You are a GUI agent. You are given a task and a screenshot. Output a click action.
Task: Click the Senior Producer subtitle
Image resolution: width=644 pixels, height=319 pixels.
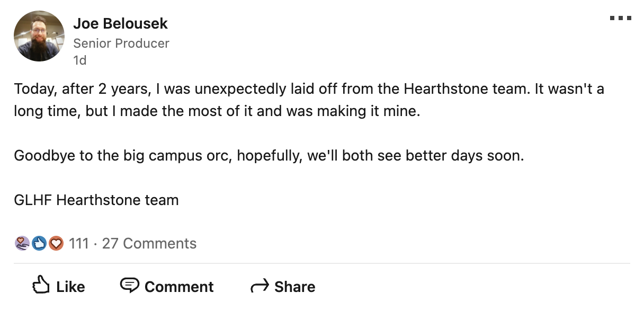coord(121,43)
